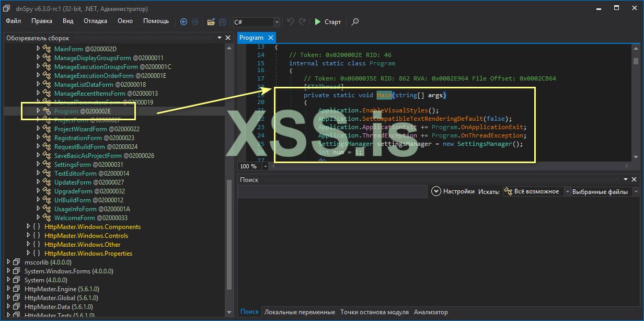Open the Всё возможное search type dropdown
Image resolution: width=644 pixels, height=321 pixels.
pyautogui.click(x=567, y=192)
